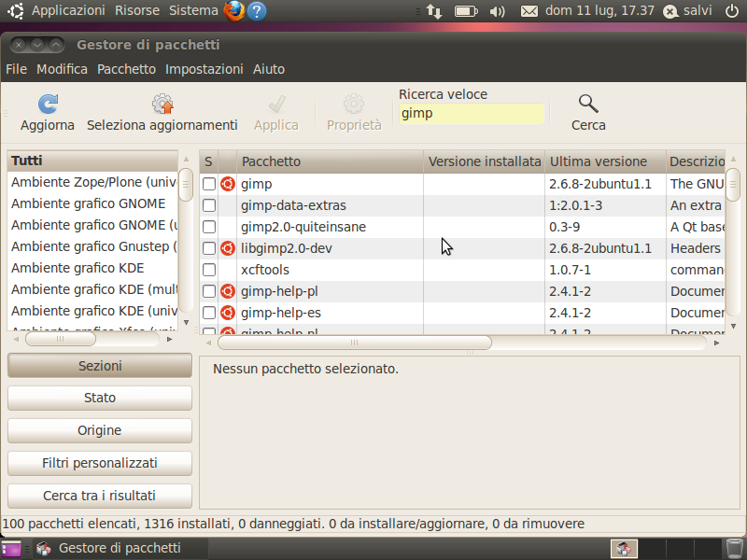Screen dimensions: 747x560
Task: Tick the gimp-data-extras checkbox
Action: (x=209, y=205)
